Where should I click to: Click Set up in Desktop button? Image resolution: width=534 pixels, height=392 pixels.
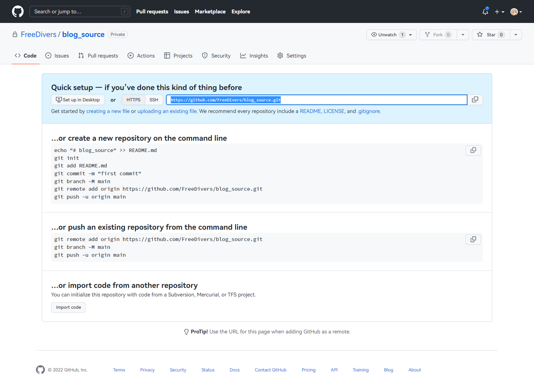pyautogui.click(x=78, y=100)
